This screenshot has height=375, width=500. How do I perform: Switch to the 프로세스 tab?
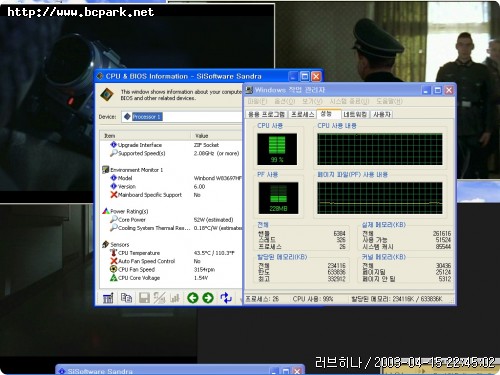(302, 114)
